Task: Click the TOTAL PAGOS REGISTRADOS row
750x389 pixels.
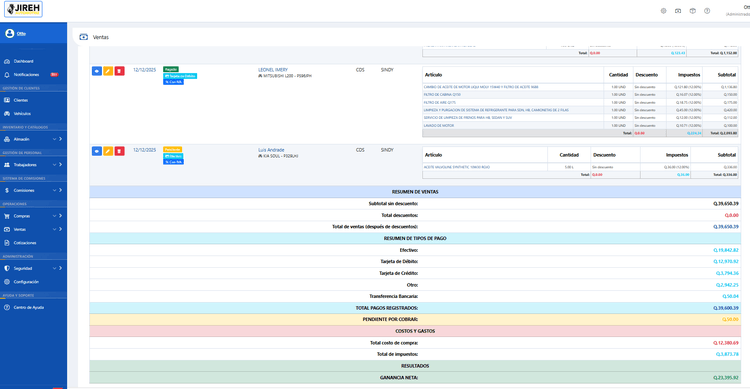Action: pos(415,308)
